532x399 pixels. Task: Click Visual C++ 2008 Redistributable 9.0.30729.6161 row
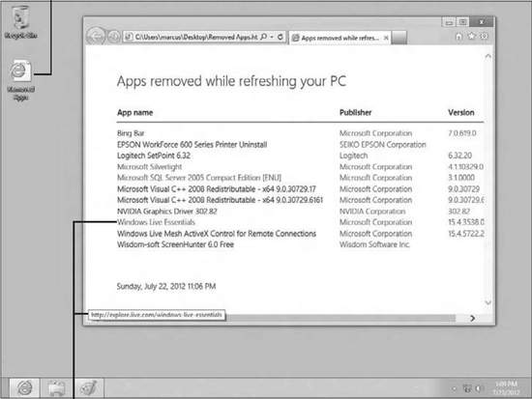coord(220,200)
